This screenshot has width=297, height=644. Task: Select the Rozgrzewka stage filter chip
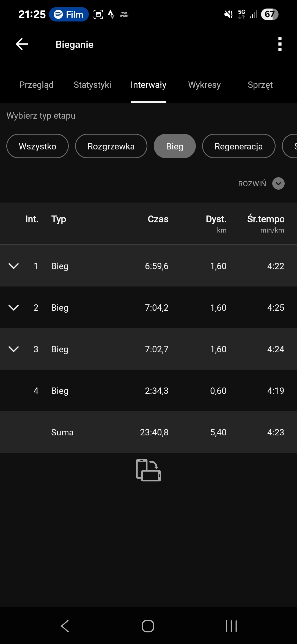(x=111, y=146)
